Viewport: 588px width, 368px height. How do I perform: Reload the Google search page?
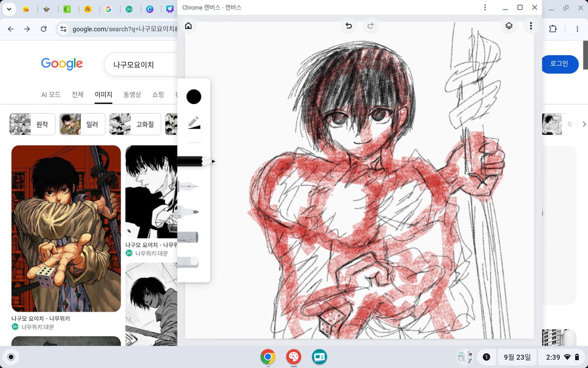(44, 29)
